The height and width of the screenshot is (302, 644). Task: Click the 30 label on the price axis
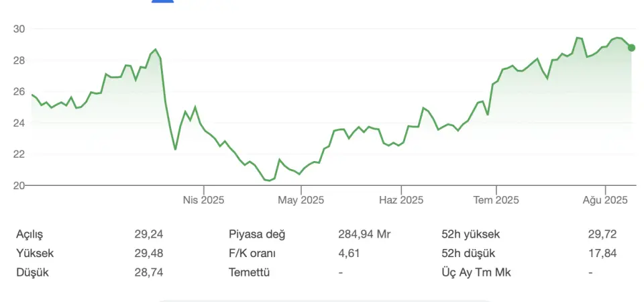(21, 29)
